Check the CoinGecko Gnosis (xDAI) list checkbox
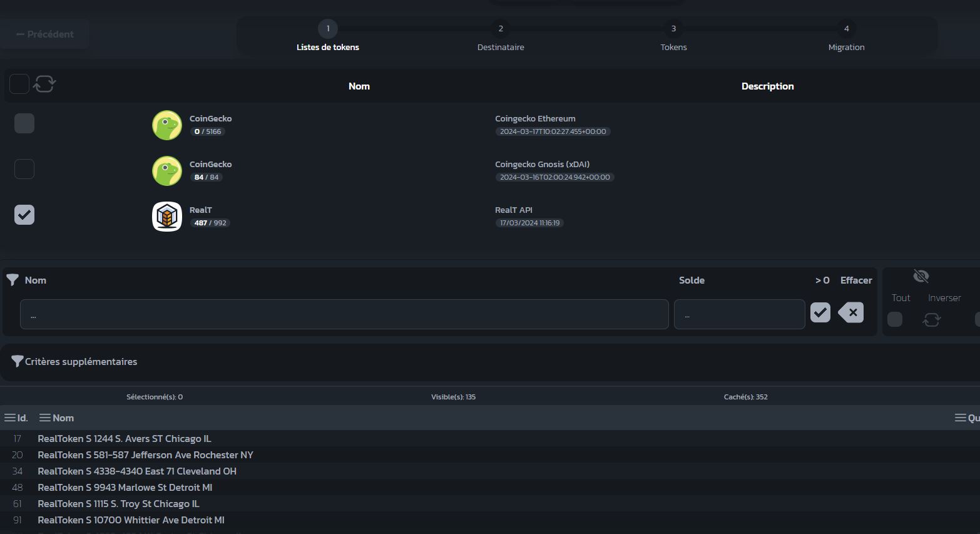Image resolution: width=980 pixels, height=534 pixels. point(24,169)
